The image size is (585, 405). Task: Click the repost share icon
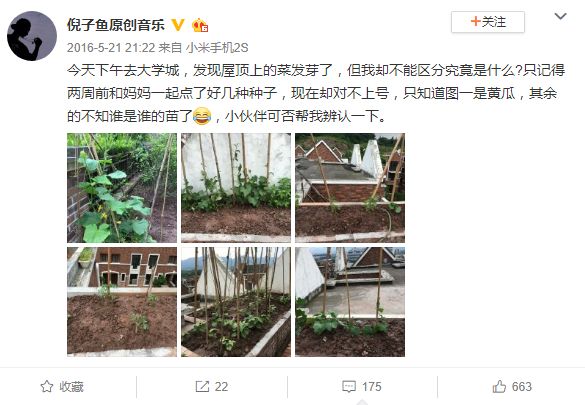click(202, 386)
